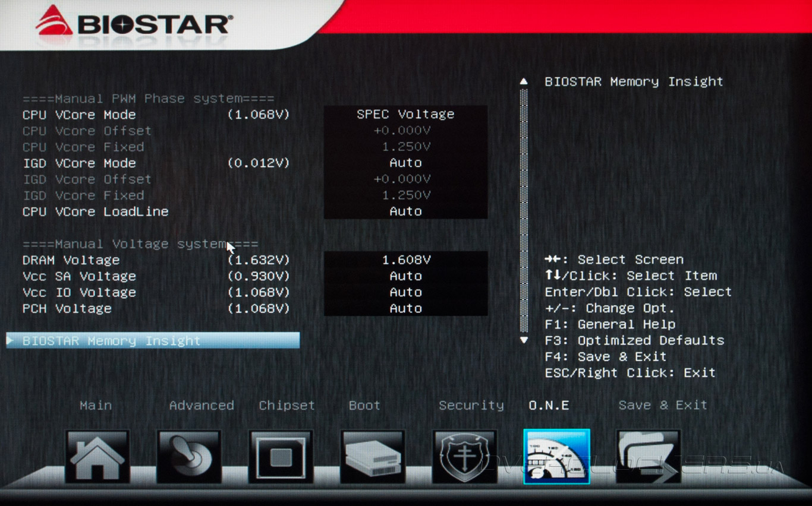Click the grayed IGD VCore Fixed label
Screen dimensions: 812x506
click(83, 195)
